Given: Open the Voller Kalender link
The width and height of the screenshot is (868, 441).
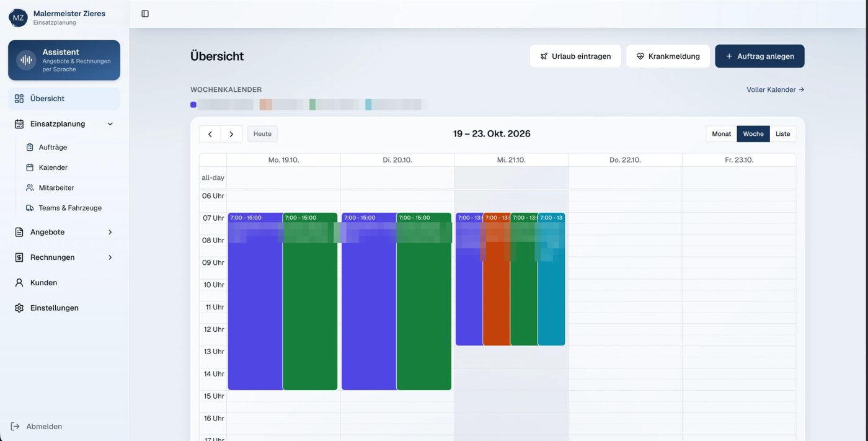Looking at the screenshot, I should [x=776, y=90].
